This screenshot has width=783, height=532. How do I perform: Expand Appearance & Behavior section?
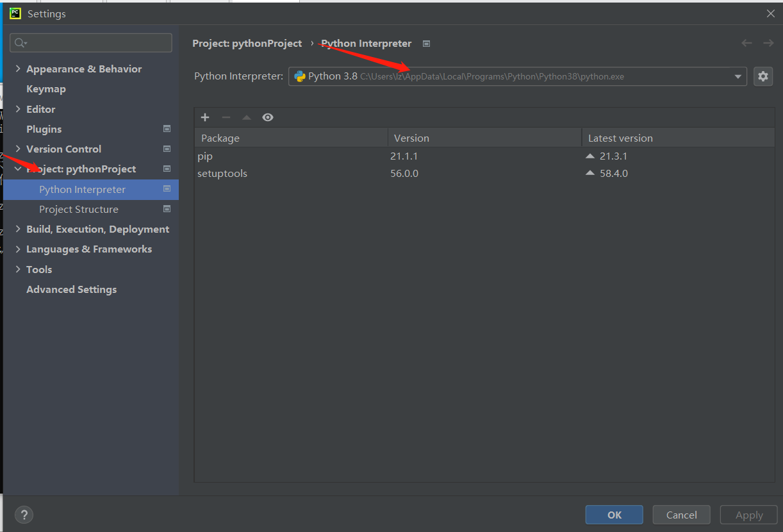[x=18, y=69]
